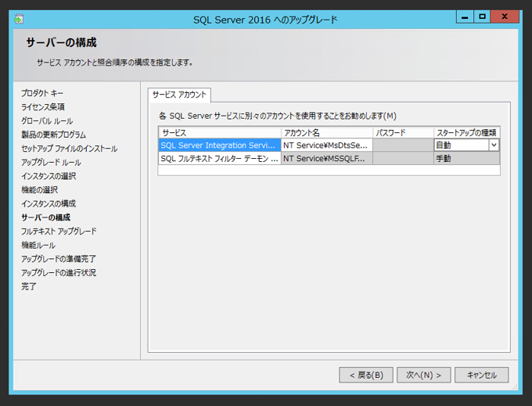Click the NT Service¥MSSQLF... account name cell
This screenshot has width=532, height=406.
pos(327,158)
